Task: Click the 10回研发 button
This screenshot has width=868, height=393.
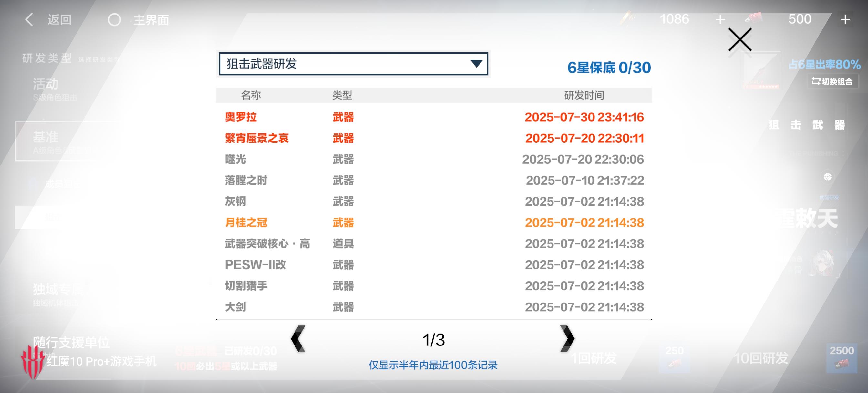Action: tap(761, 358)
